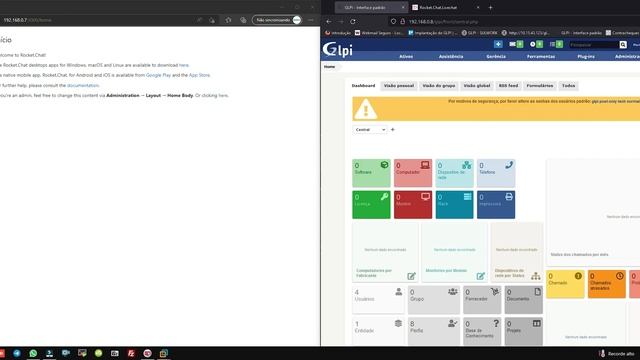The height and width of the screenshot is (360, 640).
Task: Click the Recorde alto tray item
Action: 617,353
